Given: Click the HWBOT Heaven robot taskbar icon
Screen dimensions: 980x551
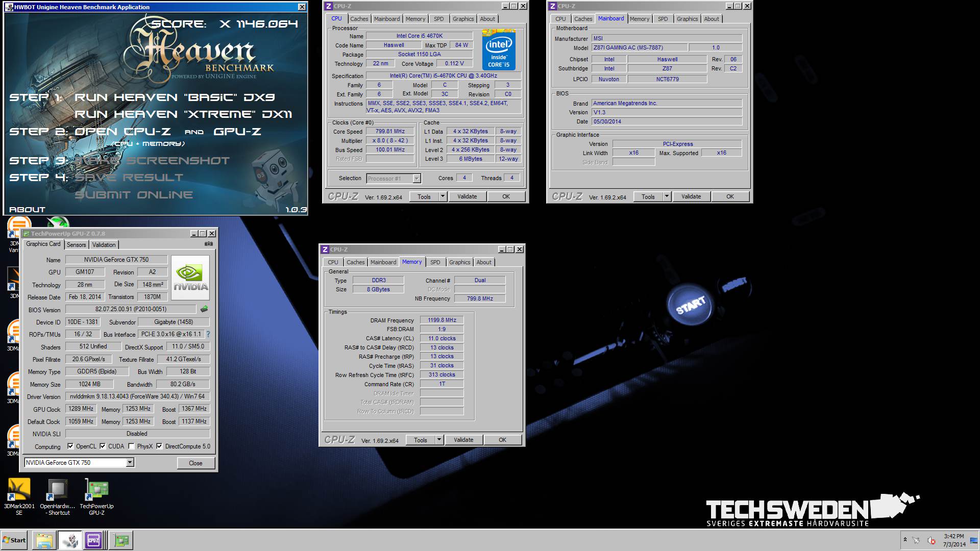Looking at the screenshot, I should (x=69, y=540).
